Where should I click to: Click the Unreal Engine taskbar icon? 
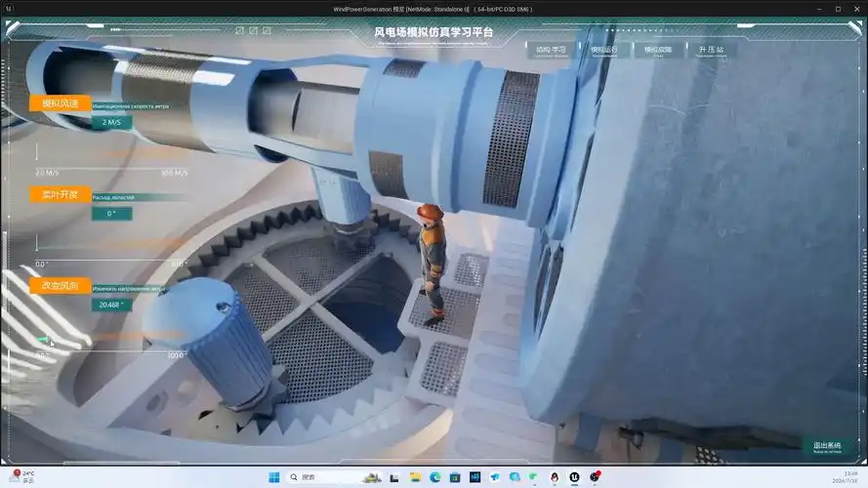tap(574, 476)
